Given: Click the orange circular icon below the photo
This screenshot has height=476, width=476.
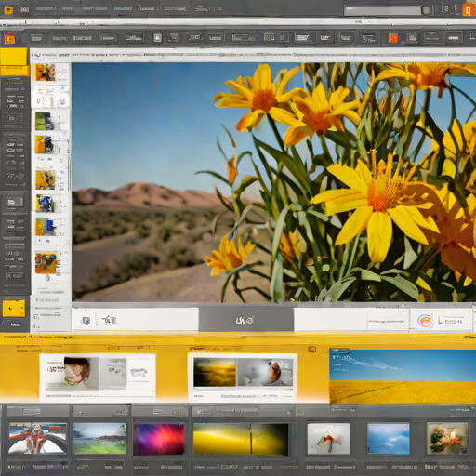Looking at the screenshot, I should click(x=424, y=321).
